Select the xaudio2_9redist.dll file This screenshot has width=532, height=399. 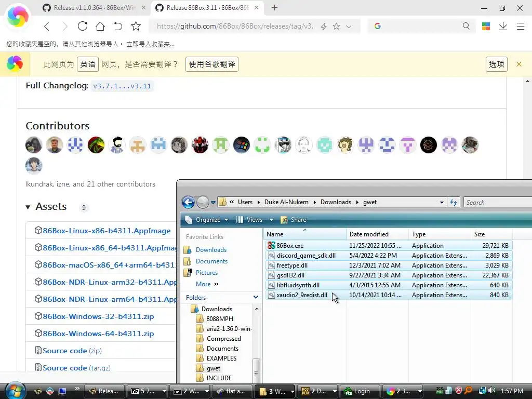coord(389,295)
